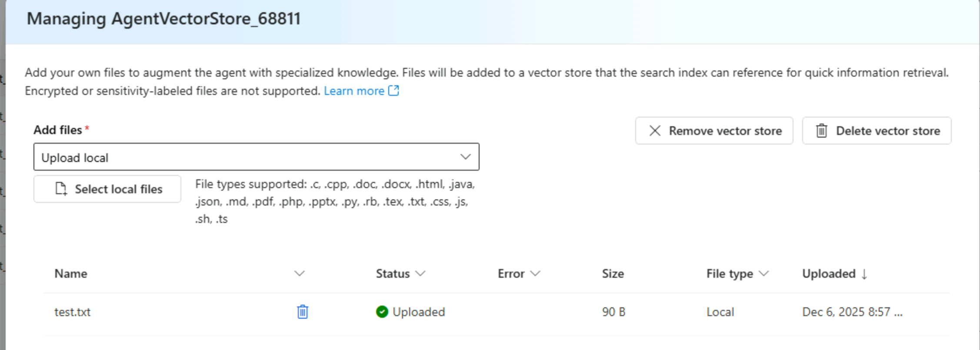This screenshot has height=350, width=980.
Task: Toggle sort arrow beside Uploaded column
Action: point(864,274)
